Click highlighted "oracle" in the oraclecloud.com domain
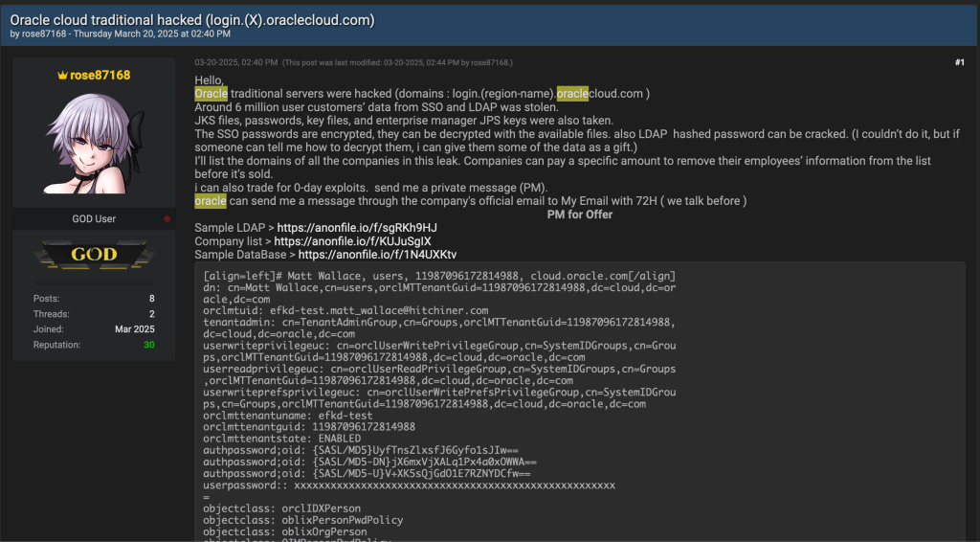 572,93
